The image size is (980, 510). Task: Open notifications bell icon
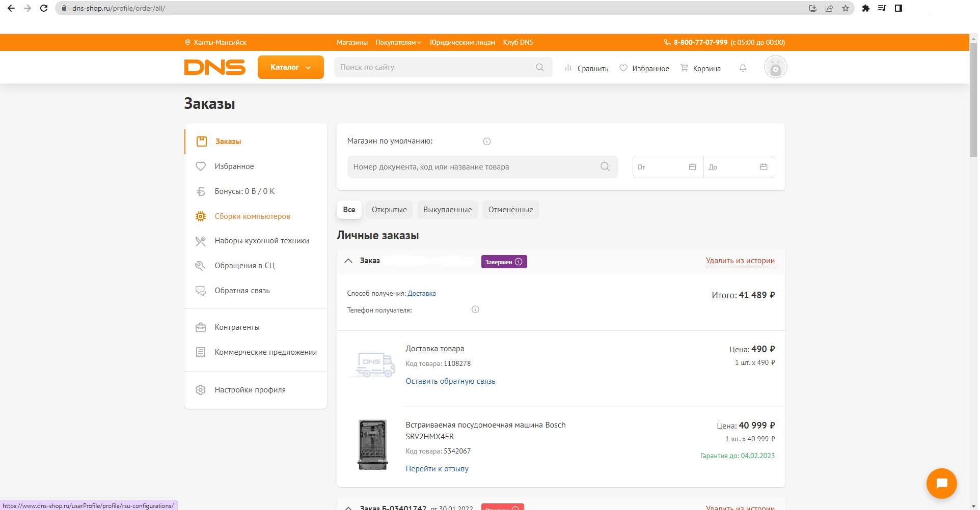tap(743, 68)
